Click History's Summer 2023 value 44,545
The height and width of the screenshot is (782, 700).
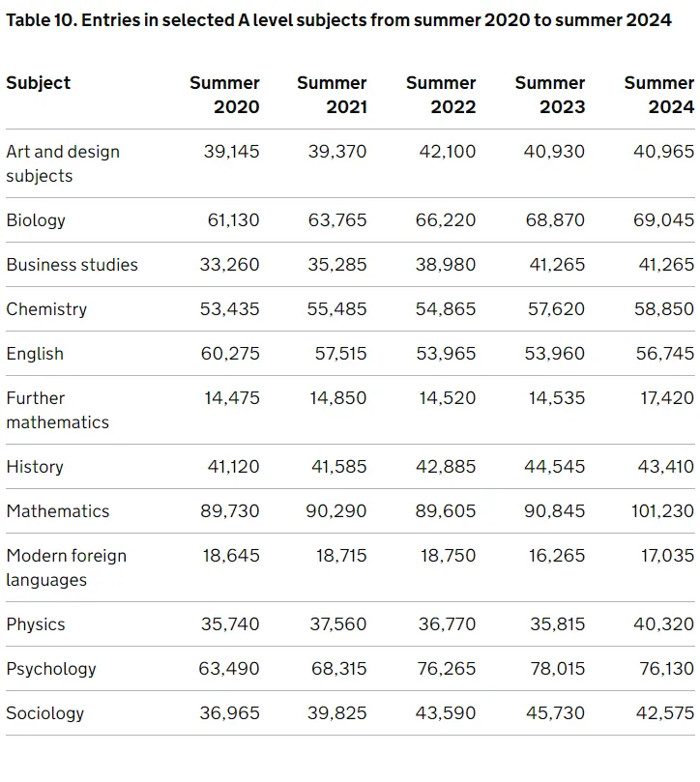(554, 467)
